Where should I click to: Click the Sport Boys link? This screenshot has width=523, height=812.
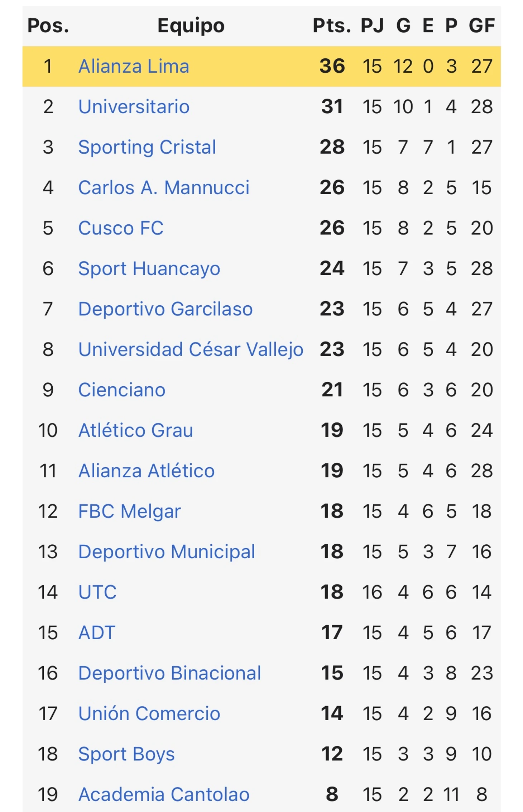(x=126, y=754)
